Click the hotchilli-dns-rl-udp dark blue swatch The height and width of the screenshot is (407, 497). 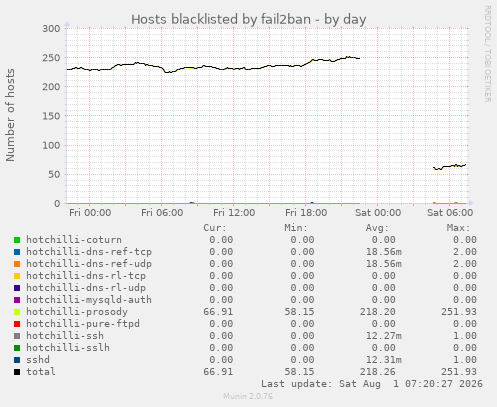coord(17,288)
